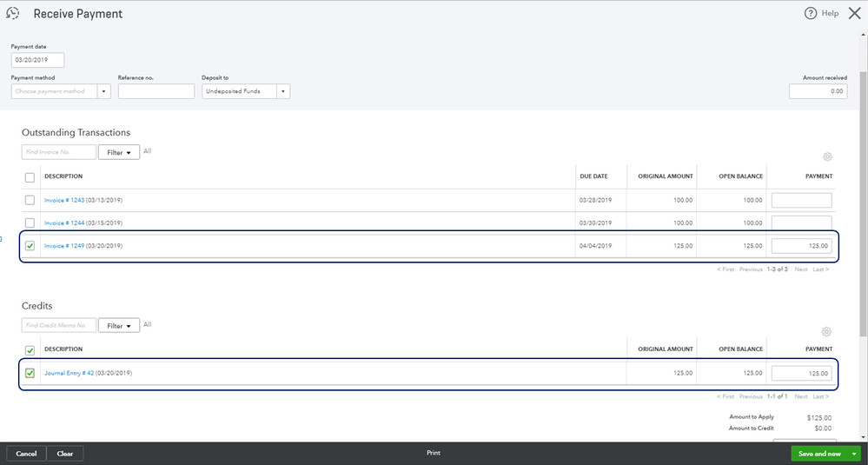The image size is (868, 465).
Task: Open Outstanding Transactions table settings gear
Action: pyautogui.click(x=827, y=156)
